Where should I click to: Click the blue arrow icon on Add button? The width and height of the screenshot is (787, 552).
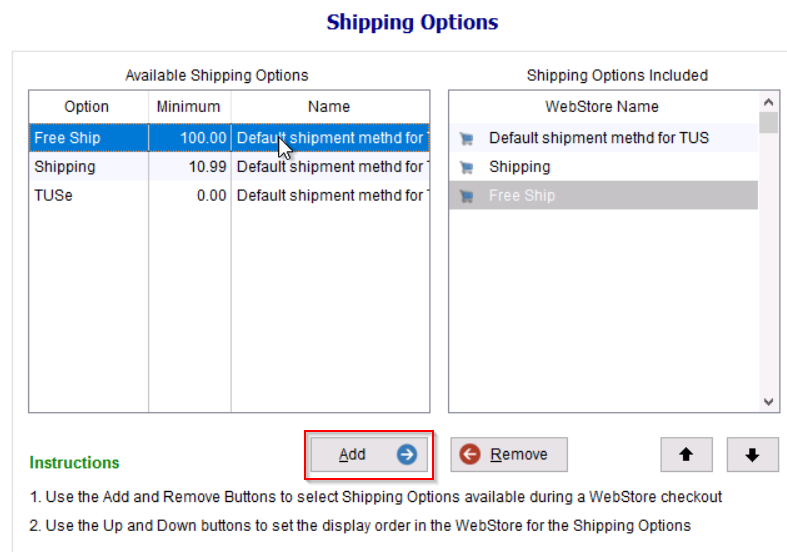(x=406, y=454)
